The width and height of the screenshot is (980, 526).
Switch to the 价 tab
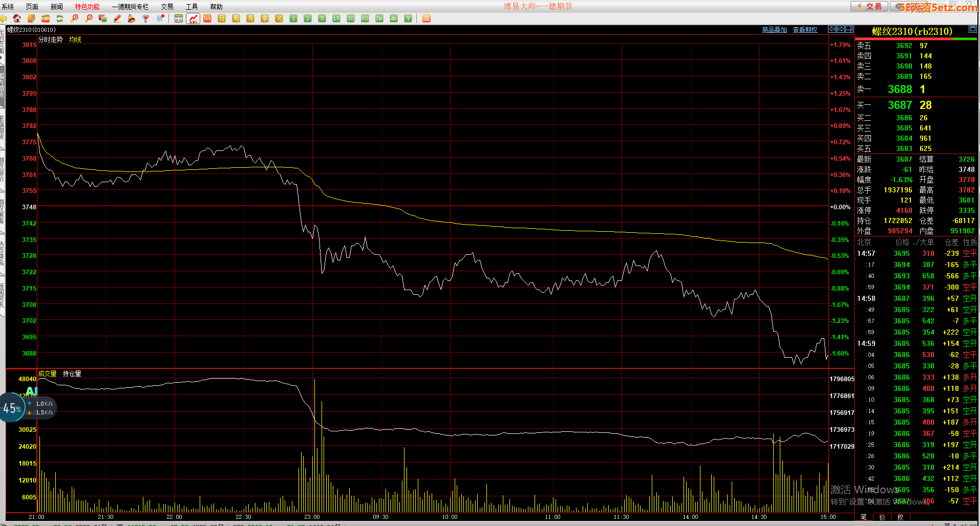point(882,517)
